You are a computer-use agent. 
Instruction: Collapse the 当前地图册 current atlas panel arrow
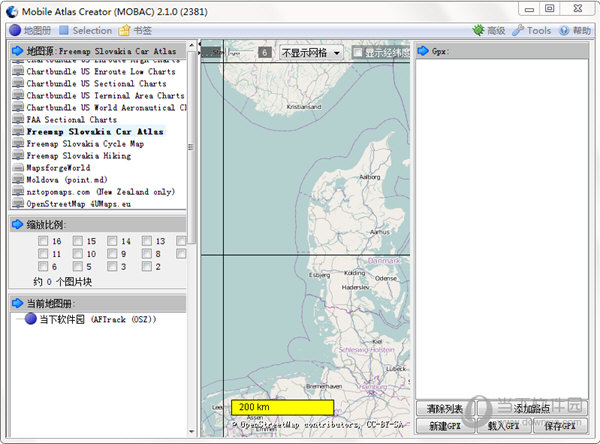click(18, 304)
